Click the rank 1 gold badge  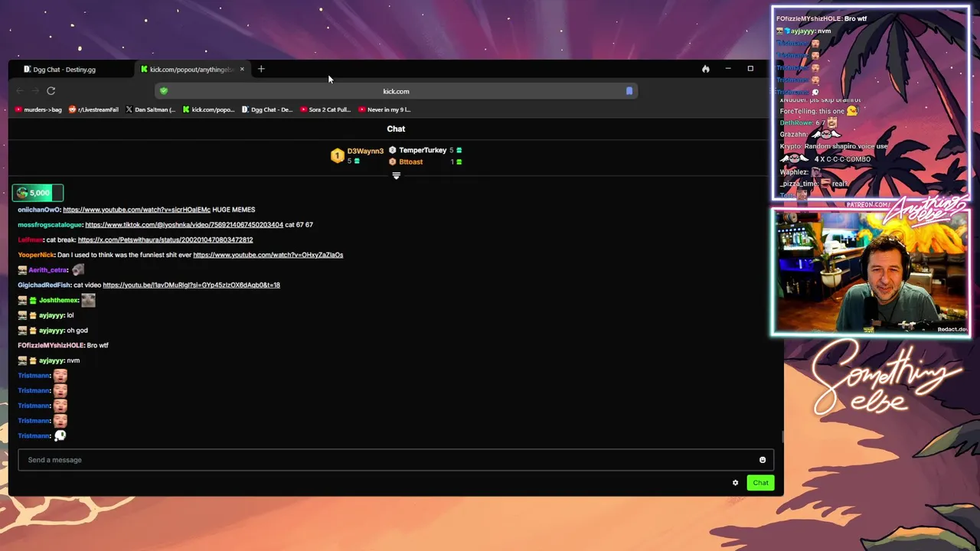pos(337,156)
